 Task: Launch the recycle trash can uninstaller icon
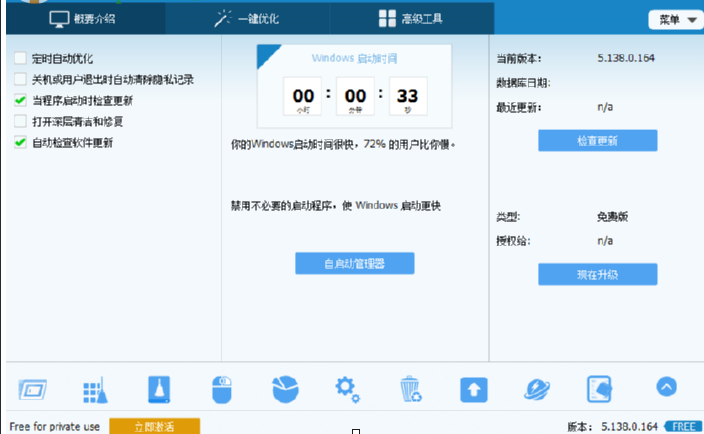(x=411, y=389)
